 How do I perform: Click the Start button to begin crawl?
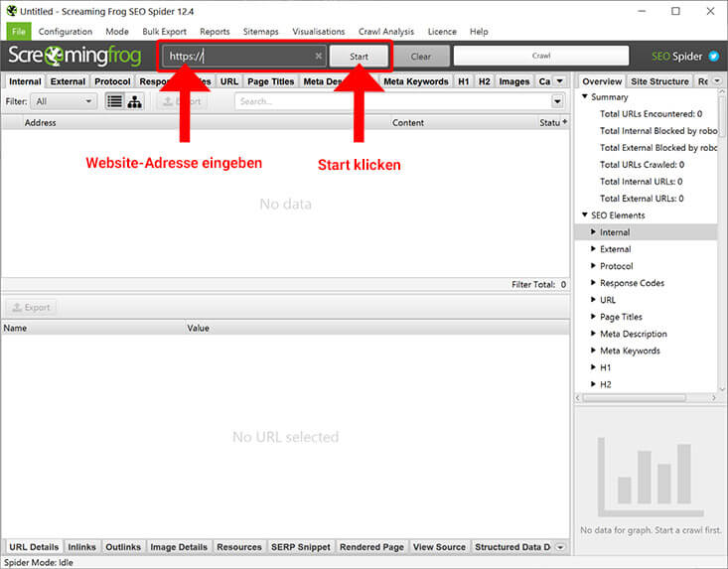(x=359, y=57)
